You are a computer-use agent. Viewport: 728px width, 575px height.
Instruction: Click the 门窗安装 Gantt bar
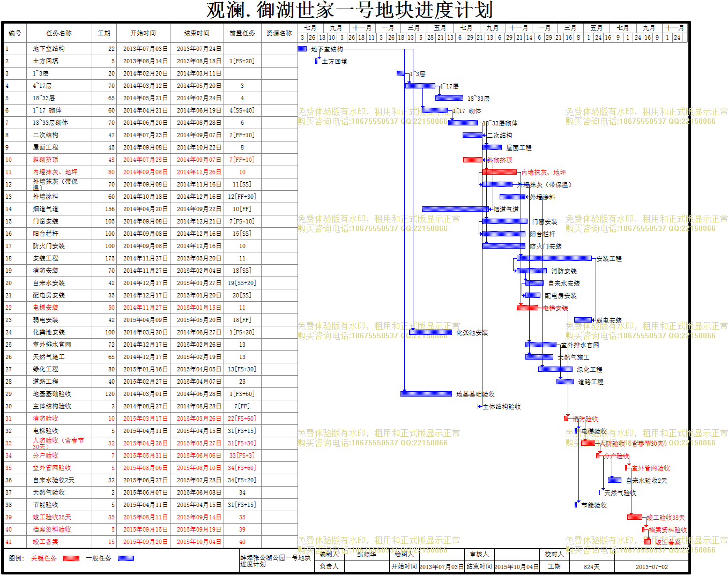coord(505,221)
